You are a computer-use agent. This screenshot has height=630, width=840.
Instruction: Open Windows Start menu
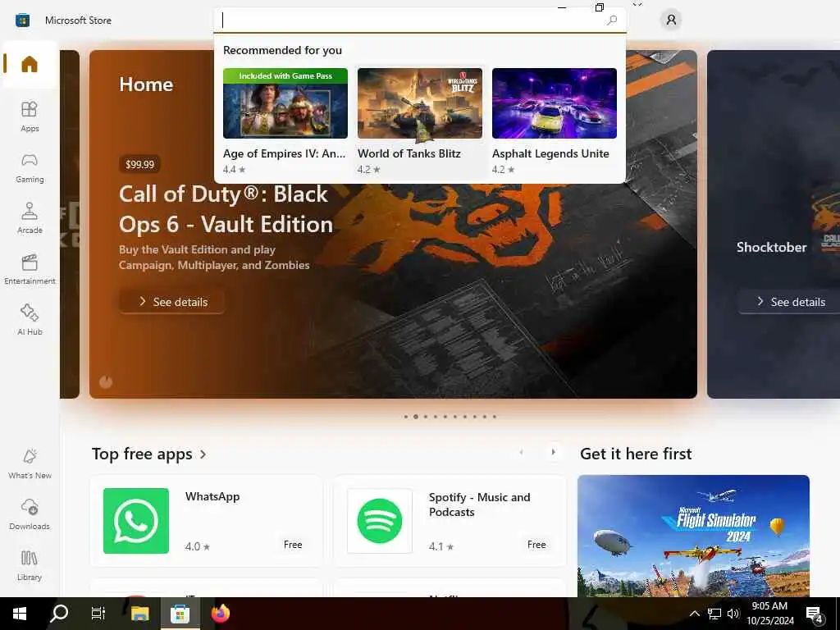(20, 614)
